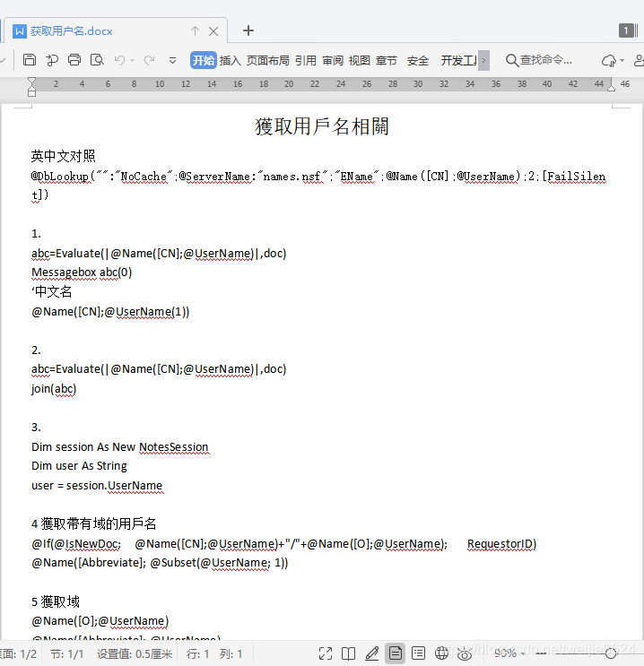Expand the quick access toolbar customize arrow
The width and height of the screenshot is (644, 666).
pos(172,61)
